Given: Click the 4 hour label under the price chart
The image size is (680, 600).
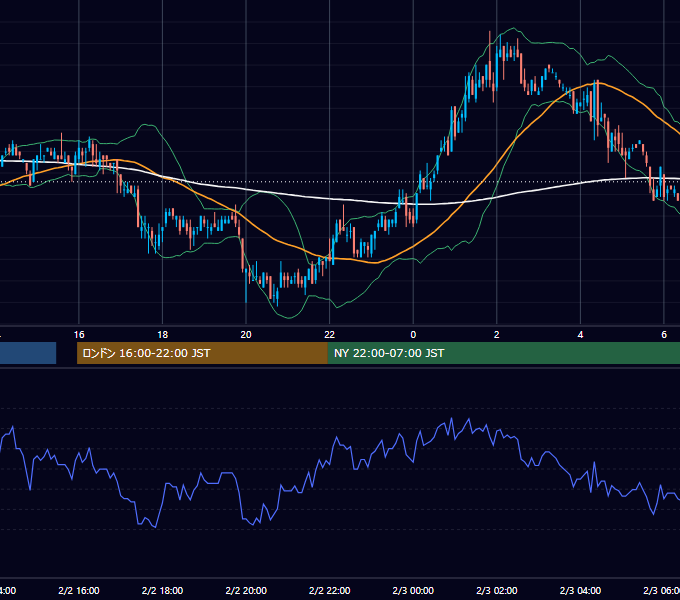Looking at the screenshot, I should (580, 335).
